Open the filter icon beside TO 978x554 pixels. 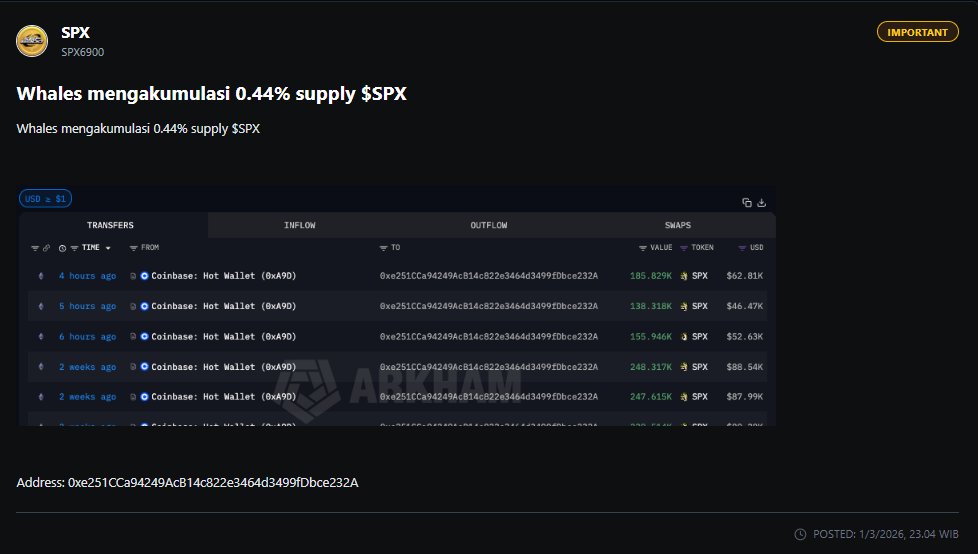tap(384, 248)
